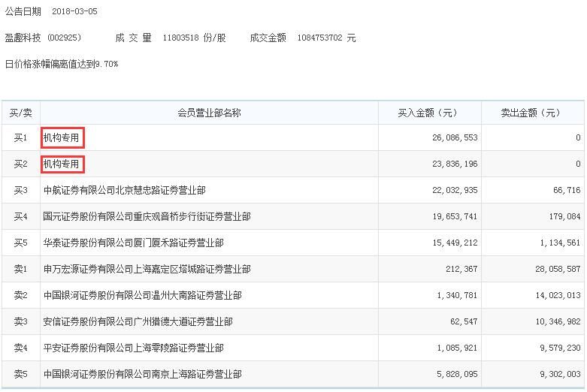Click buy amount 1,340,781
Screen dimensions: 587x392
pos(457,295)
